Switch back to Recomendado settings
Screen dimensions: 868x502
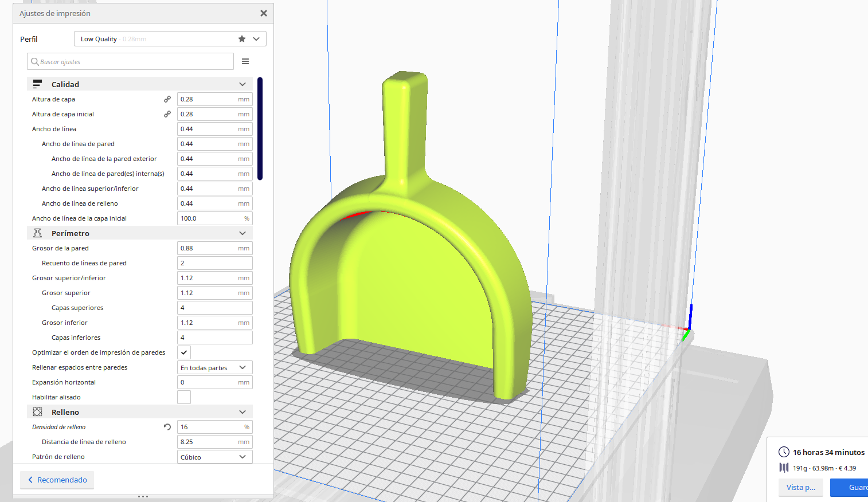[x=57, y=480]
